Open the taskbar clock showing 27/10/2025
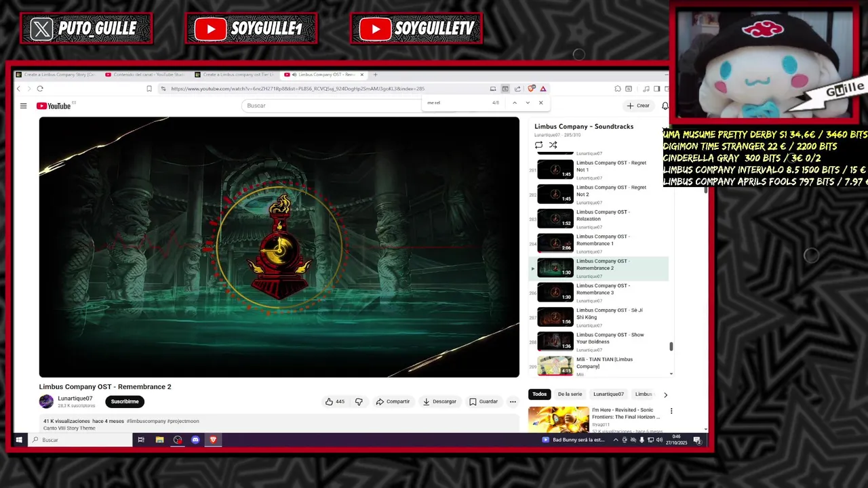The width and height of the screenshot is (868, 488). [675, 440]
